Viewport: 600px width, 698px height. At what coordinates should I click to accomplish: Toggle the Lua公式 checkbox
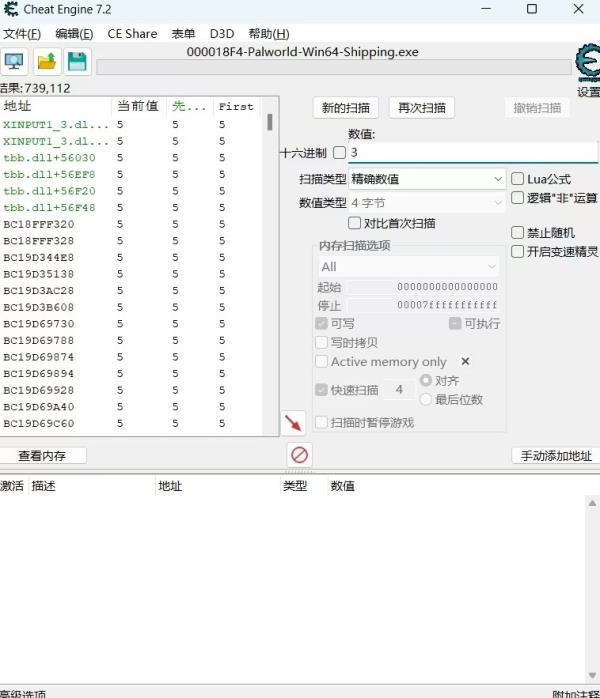(x=517, y=179)
